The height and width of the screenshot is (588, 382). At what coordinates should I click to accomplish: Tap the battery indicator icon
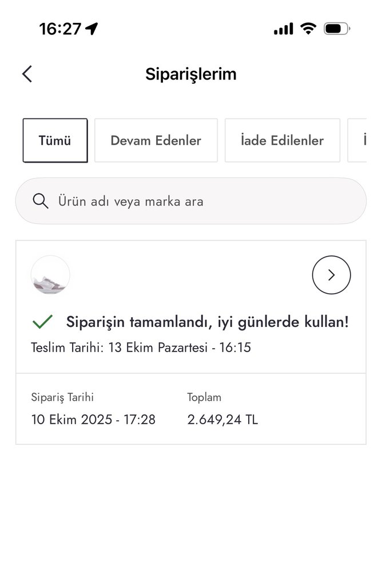click(336, 29)
